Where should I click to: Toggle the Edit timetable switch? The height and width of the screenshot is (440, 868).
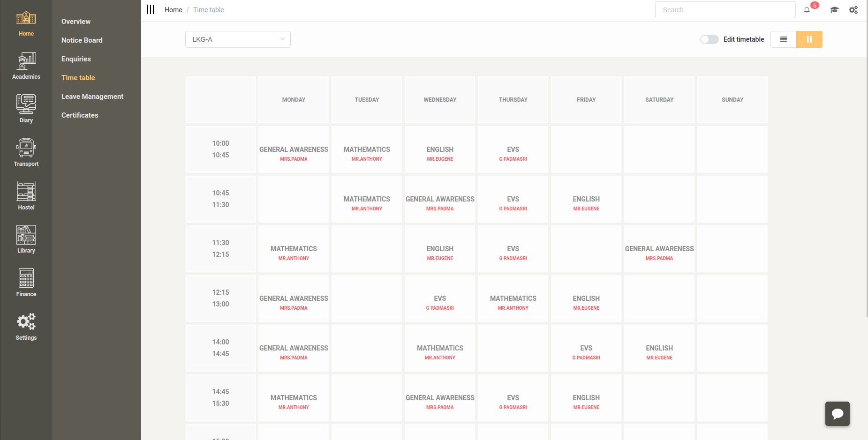pyautogui.click(x=709, y=39)
